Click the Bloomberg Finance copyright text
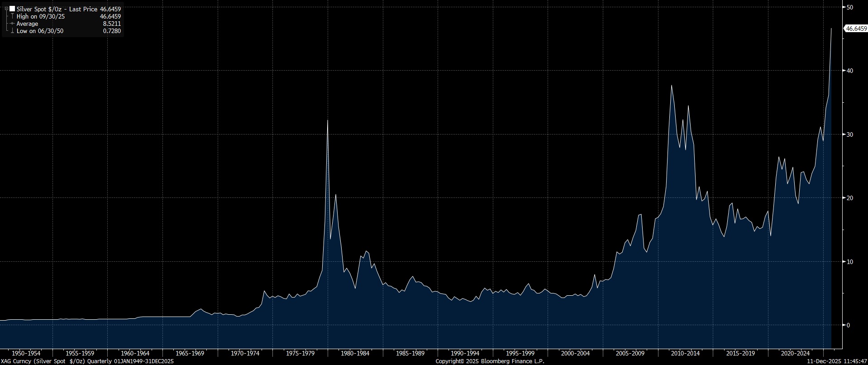 click(x=490, y=361)
